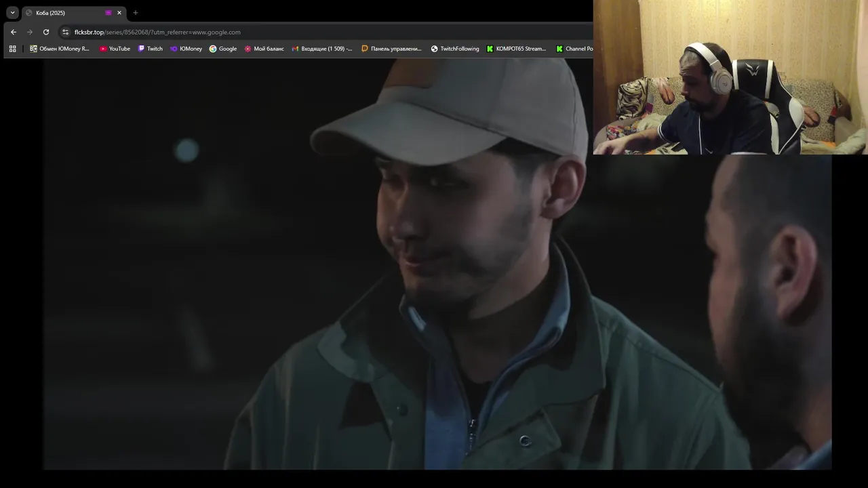This screenshot has width=868, height=488.
Task: Select the Коба (2025) browser tab
Action: (74, 13)
